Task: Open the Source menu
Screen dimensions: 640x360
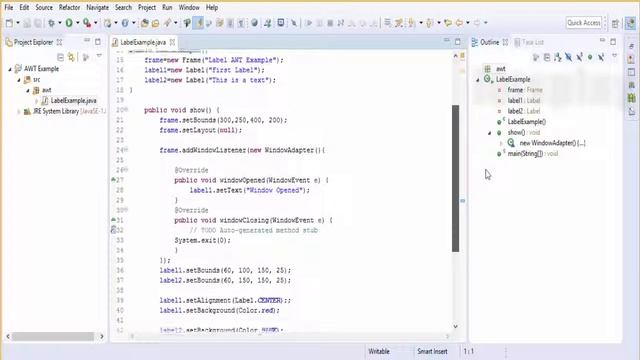Action: pos(44,7)
